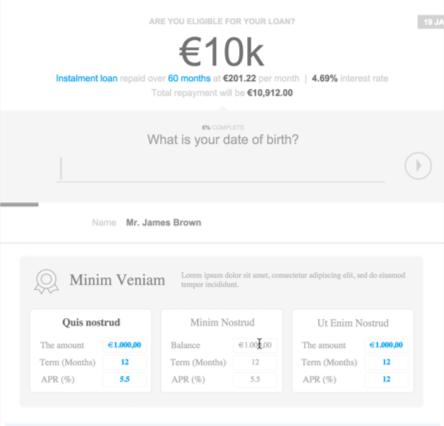The image size is (444, 426).
Task: Click the date of birth input field
Action: pyautogui.click(x=221, y=169)
